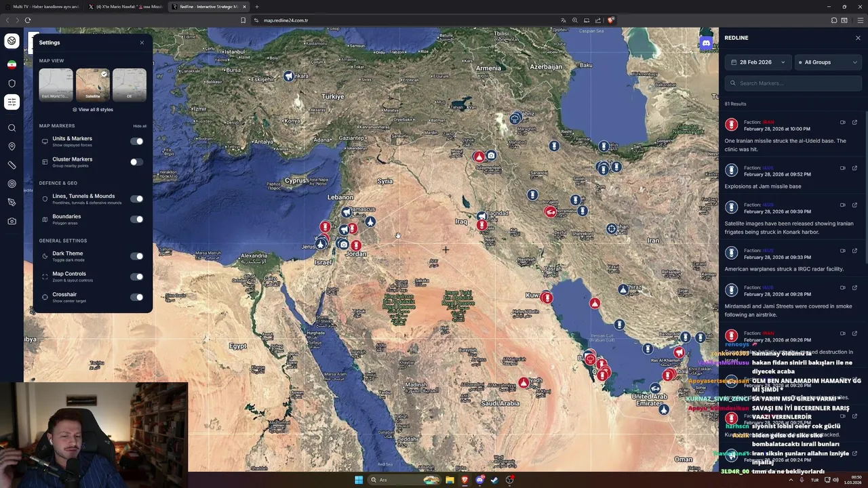Click the settings sliders sidebar icon
The height and width of the screenshot is (488, 868).
pyautogui.click(x=12, y=102)
